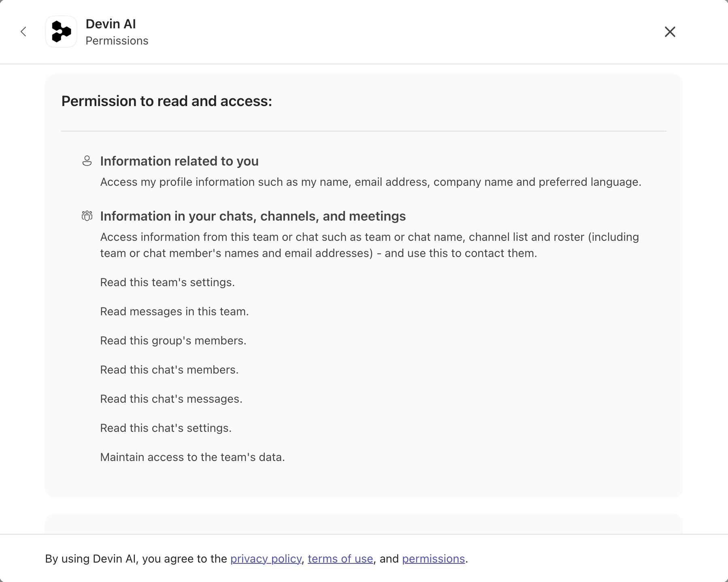Select 'Information in your chats, channels, and meetings' heading

253,216
